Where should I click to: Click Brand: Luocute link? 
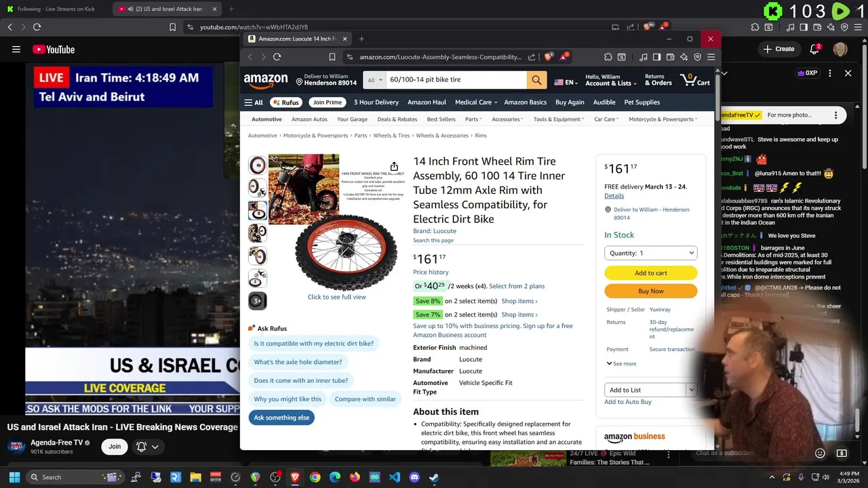pyautogui.click(x=435, y=231)
